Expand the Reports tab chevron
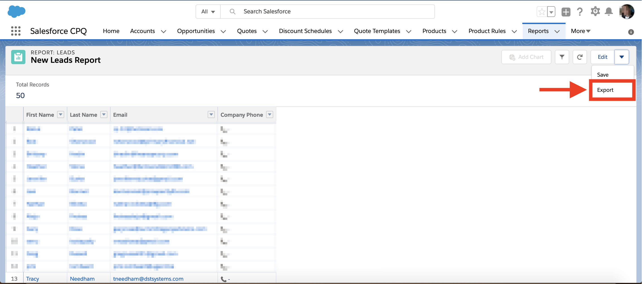 point(557,31)
